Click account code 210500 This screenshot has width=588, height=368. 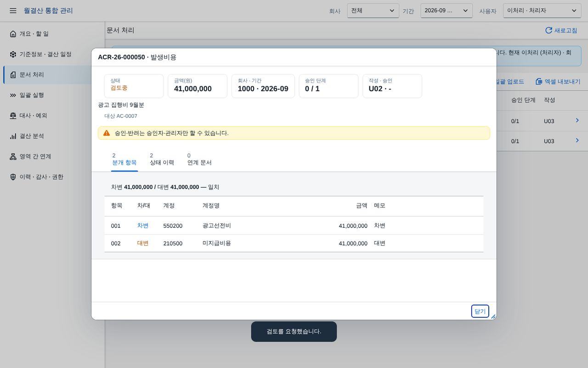tap(173, 243)
